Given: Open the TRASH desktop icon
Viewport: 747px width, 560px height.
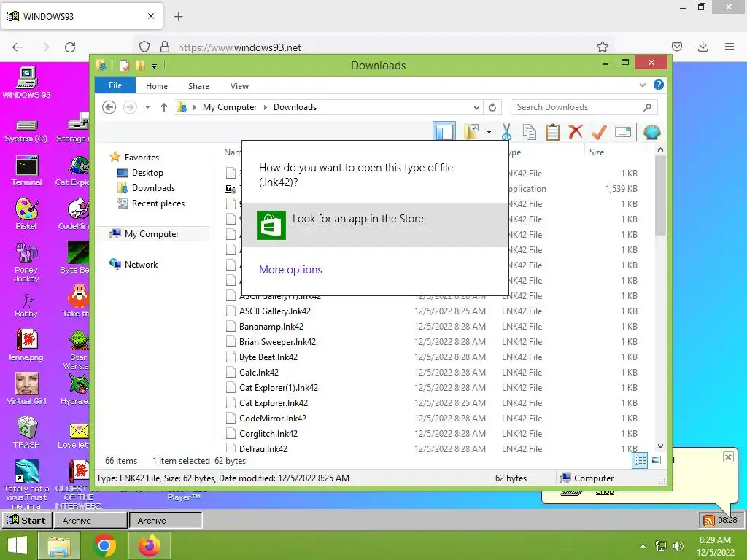Looking at the screenshot, I should click(26, 432).
